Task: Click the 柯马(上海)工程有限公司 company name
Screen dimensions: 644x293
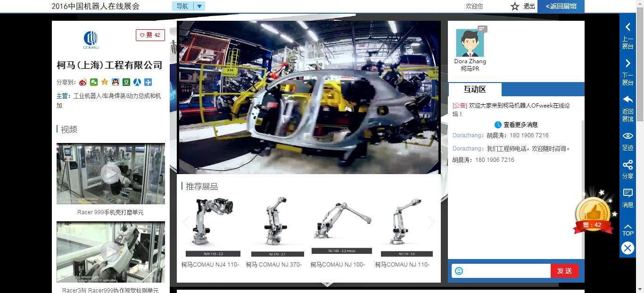Action: click(x=109, y=65)
